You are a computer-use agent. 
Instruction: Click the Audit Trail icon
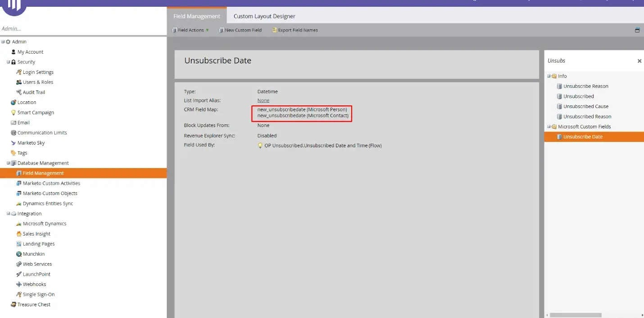point(19,92)
